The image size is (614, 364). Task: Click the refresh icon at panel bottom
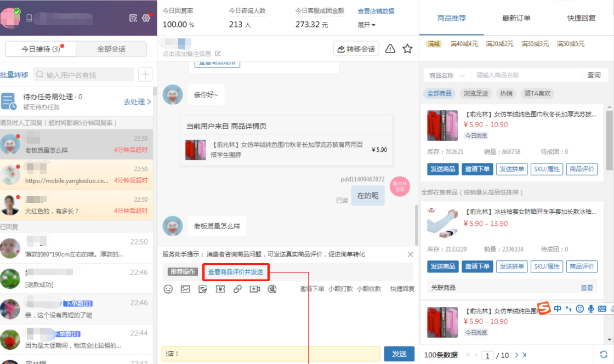tap(604, 354)
